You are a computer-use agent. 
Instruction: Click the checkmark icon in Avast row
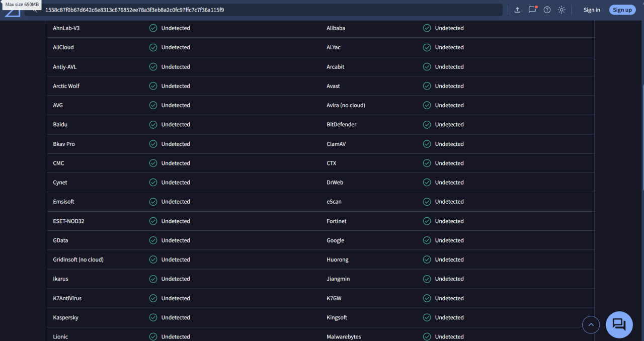coord(427,86)
